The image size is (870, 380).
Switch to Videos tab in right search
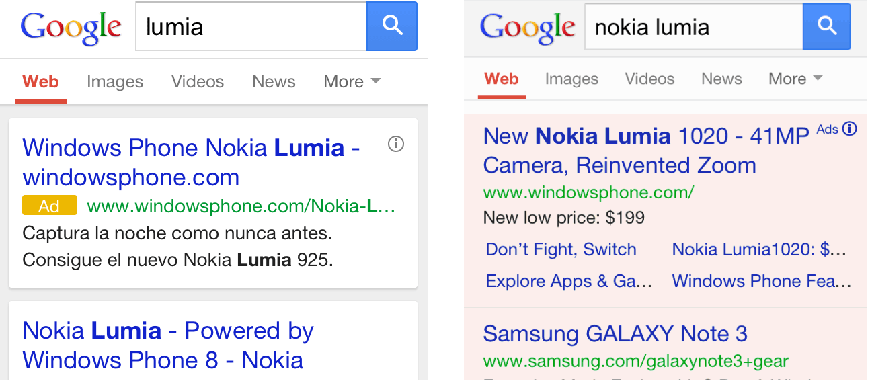[650, 79]
